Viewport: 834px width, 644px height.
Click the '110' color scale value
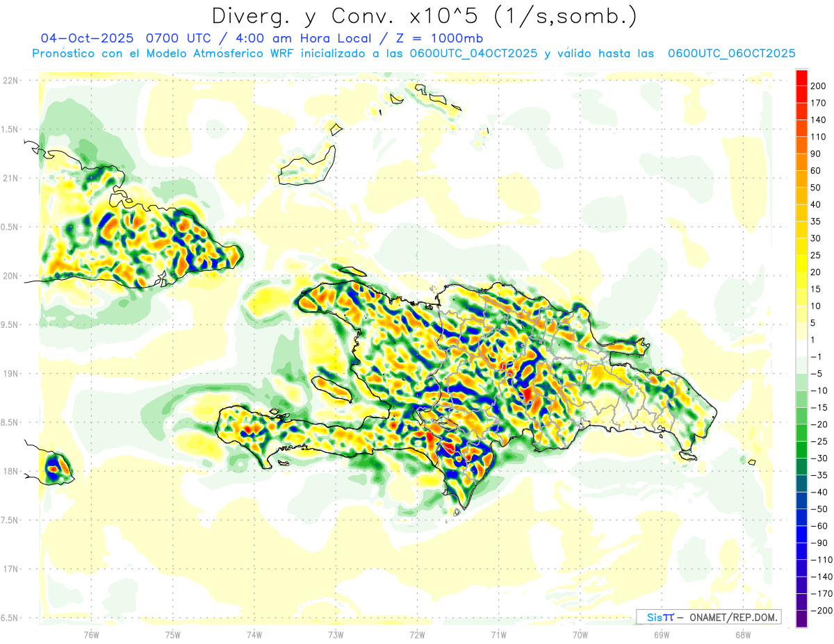click(x=818, y=137)
